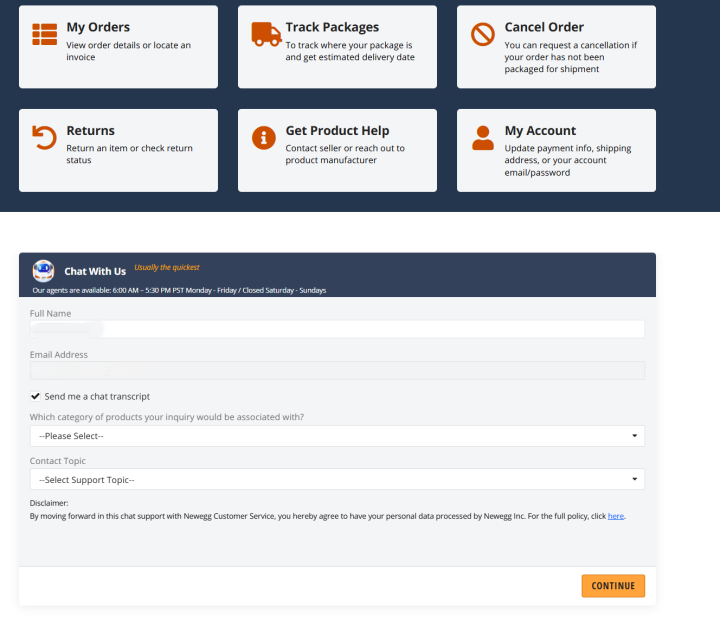Click 'To track where your package is' text
The image size is (720, 625).
click(x=350, y=51)
